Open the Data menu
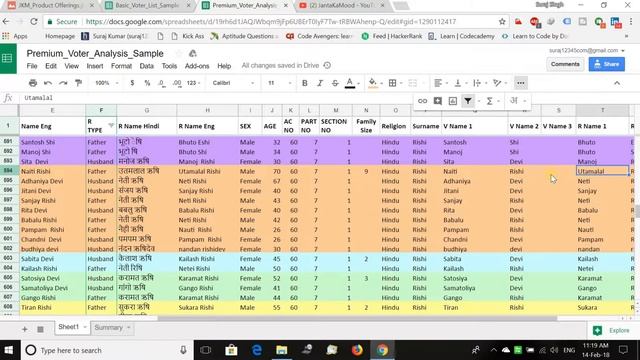This screenshot has width=640, height=360. 147,66
